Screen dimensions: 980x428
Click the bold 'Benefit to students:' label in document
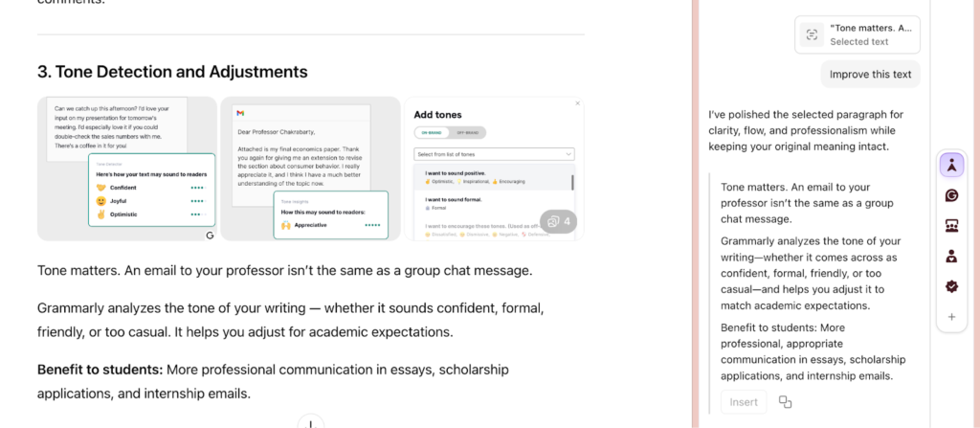click(100, 370)
